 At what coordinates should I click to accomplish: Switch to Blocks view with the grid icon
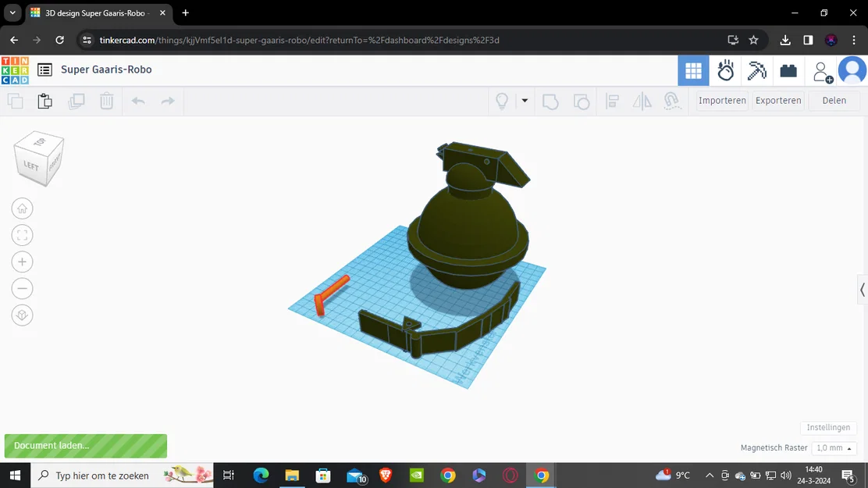[x=693, y=70]
